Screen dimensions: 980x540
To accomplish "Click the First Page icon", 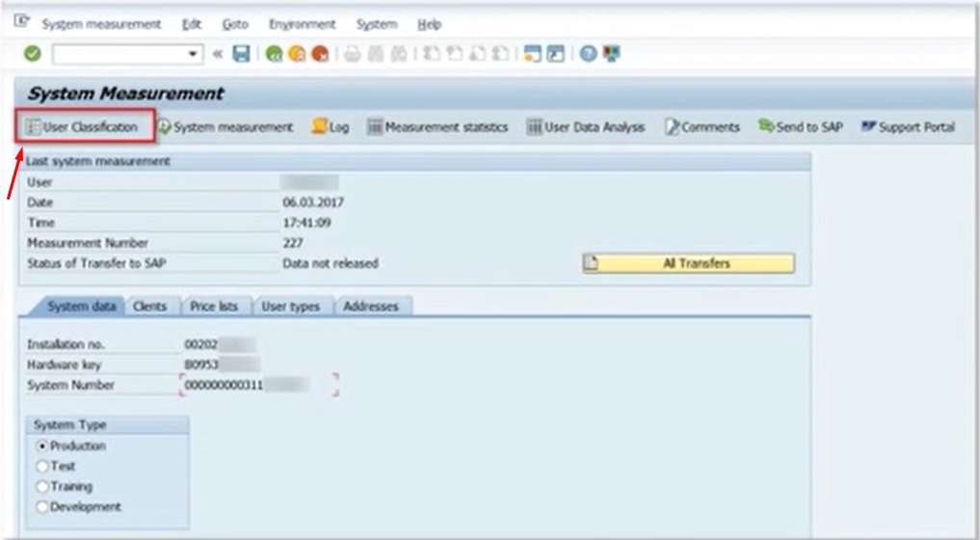I will coord(432,54).
